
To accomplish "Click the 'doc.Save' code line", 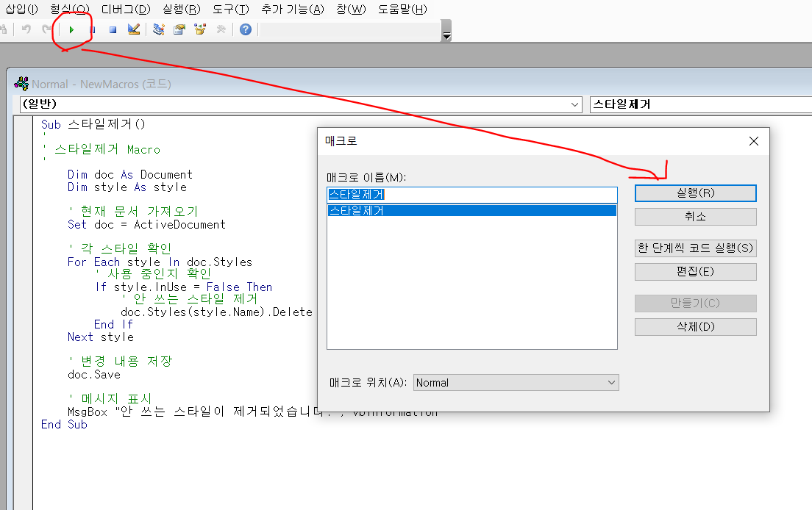I will pos(93,375).
